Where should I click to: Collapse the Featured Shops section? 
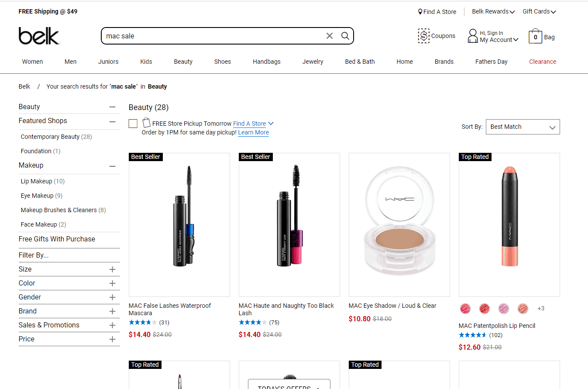pyautogui.click(x=113, y=121)
